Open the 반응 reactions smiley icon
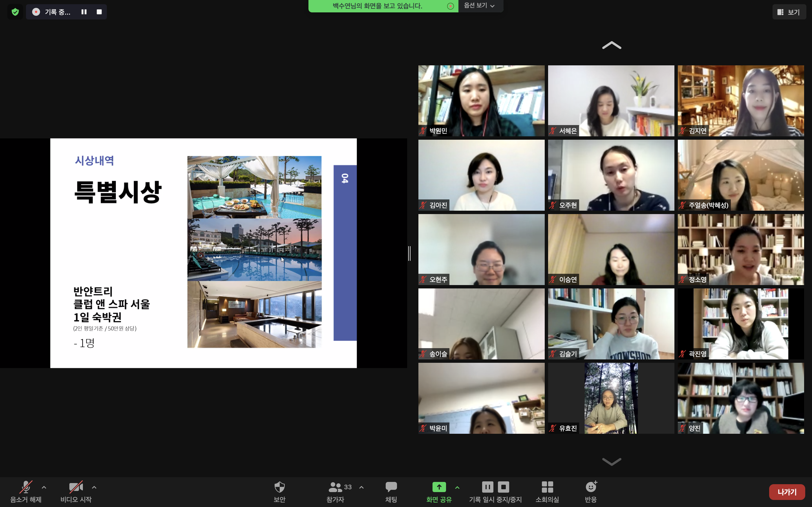 pos(591,487)
